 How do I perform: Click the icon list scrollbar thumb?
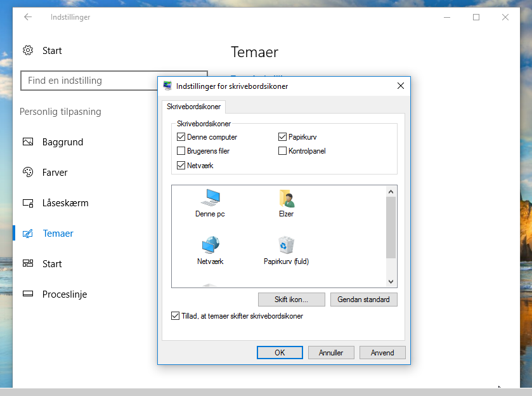click(x=391, y=228)
